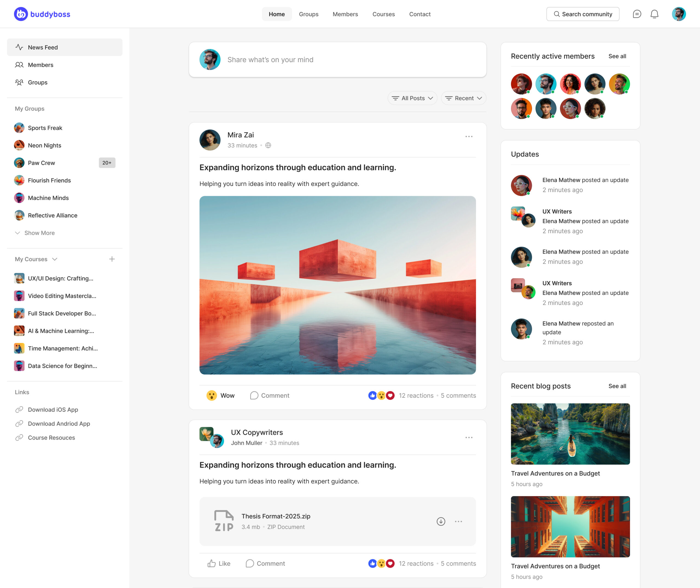
Task: Open the Courses nav tab
Action: tap(384, 14)
